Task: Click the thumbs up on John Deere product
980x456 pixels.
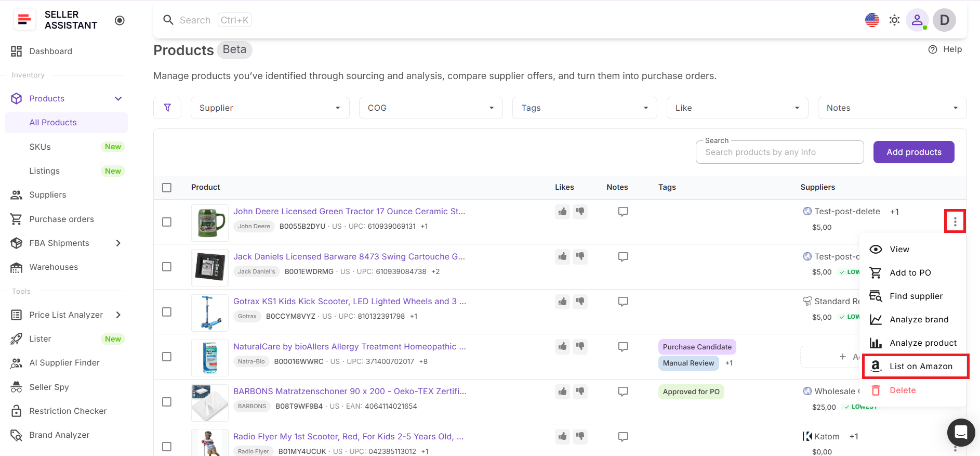Action: tap(562, 212)
